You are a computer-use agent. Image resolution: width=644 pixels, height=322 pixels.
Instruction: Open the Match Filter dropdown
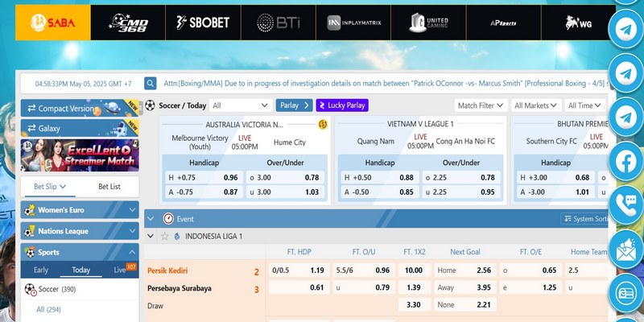pyautogui.click(x=481, y=105)
